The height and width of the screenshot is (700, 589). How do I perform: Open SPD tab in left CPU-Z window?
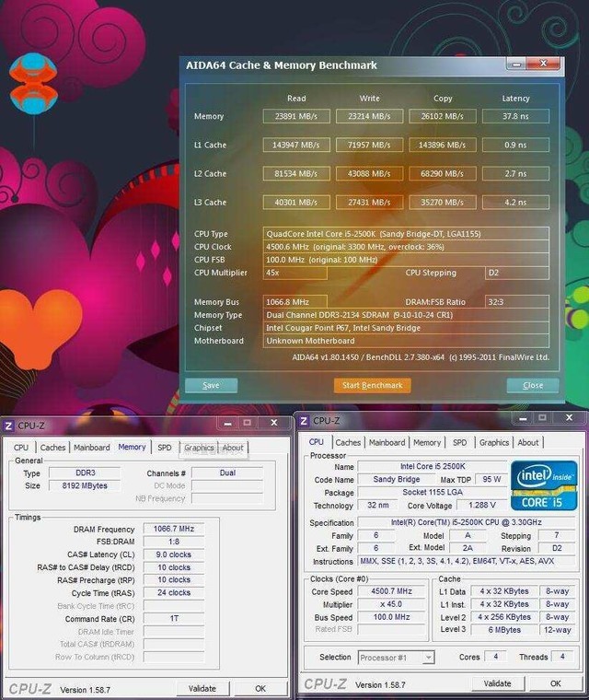[x=164, y=448]
